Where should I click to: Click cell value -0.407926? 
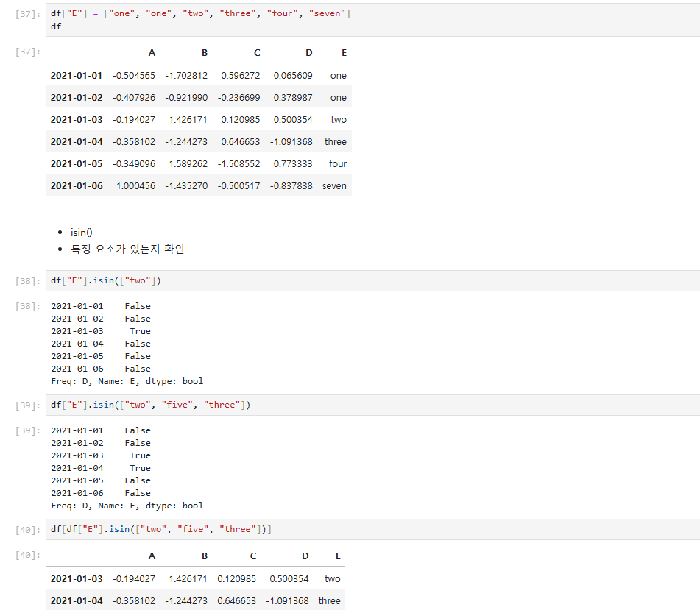point(134,97)
